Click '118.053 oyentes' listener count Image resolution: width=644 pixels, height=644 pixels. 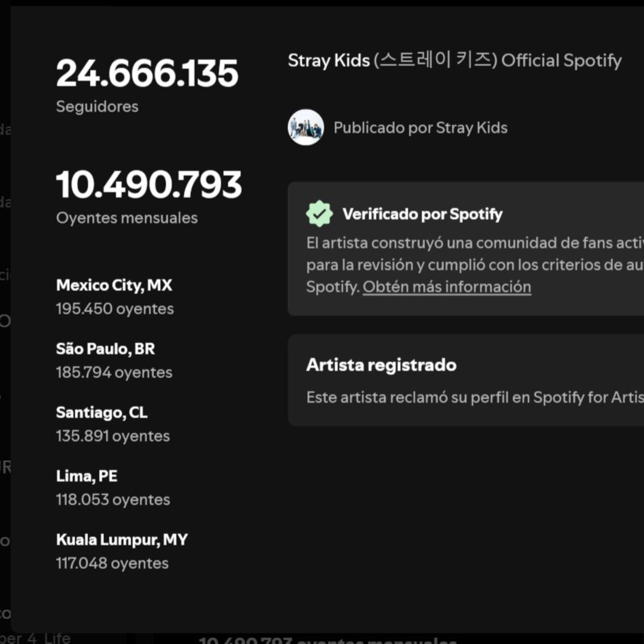point(113,500)
